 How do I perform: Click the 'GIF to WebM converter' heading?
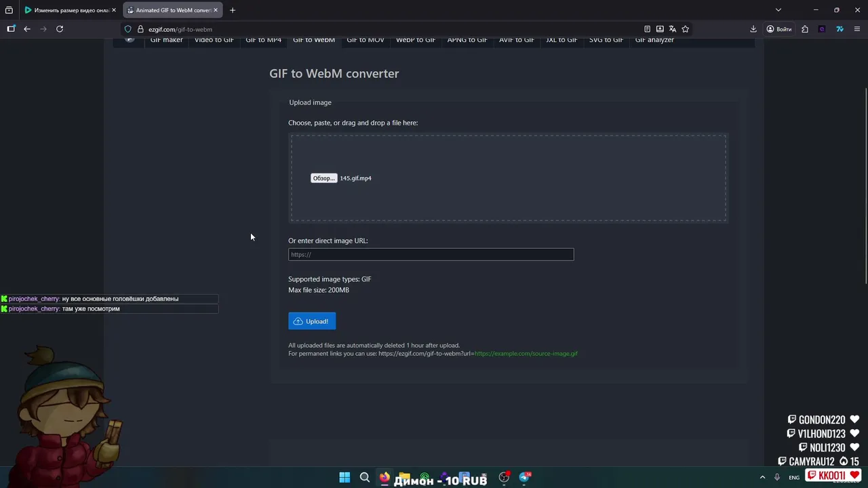pyautogui.click(x=334, y=73)
